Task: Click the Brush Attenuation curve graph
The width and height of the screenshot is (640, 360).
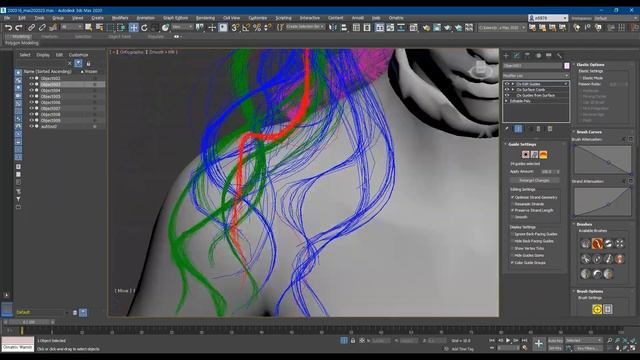Action: 602,160
